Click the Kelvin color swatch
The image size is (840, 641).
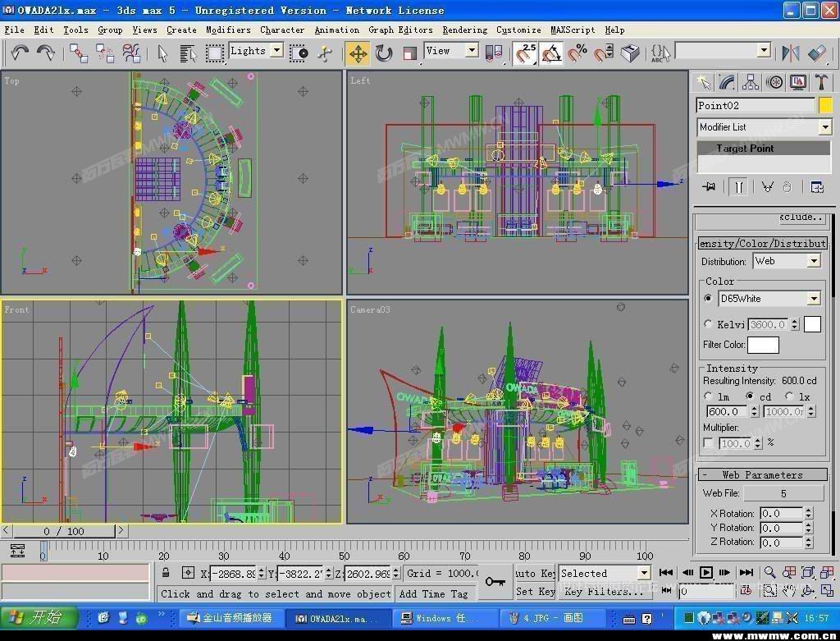click(x=812, y=323)
